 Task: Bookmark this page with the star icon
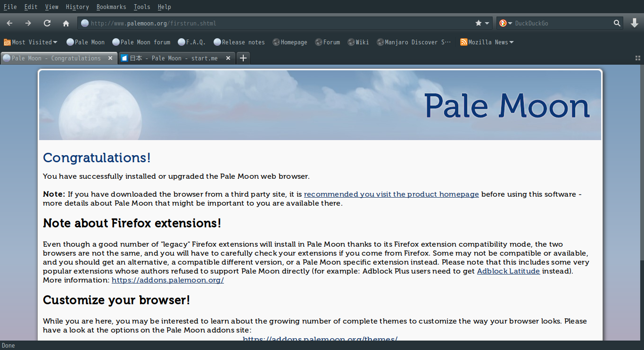point(479,23)
